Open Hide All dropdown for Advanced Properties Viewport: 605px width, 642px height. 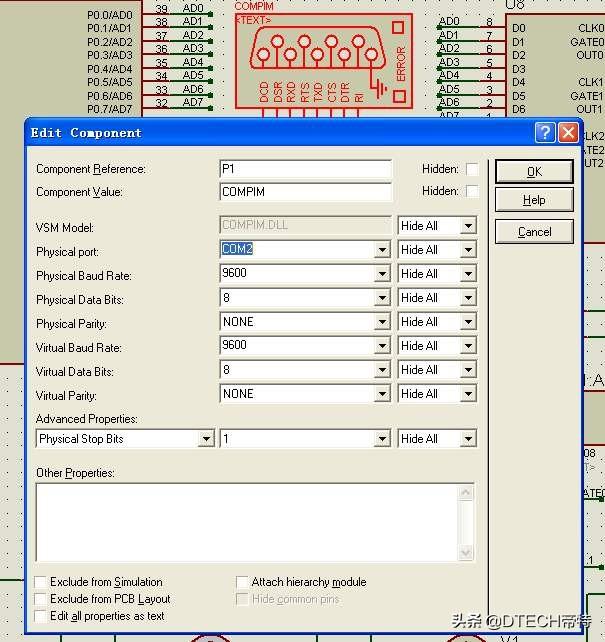[468, 439]
